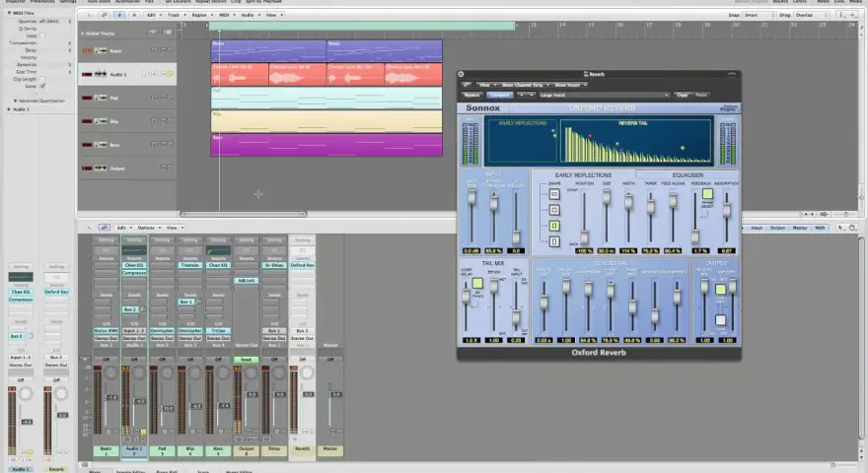Click the Paste button in Reverb plugin
Screen dimensions: 868x473
(701, 96)
